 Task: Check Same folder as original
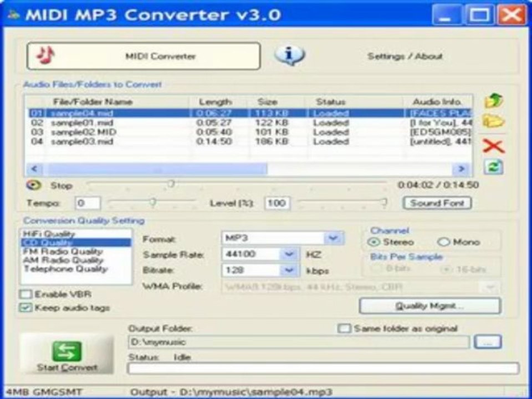[x=344, y=329]
